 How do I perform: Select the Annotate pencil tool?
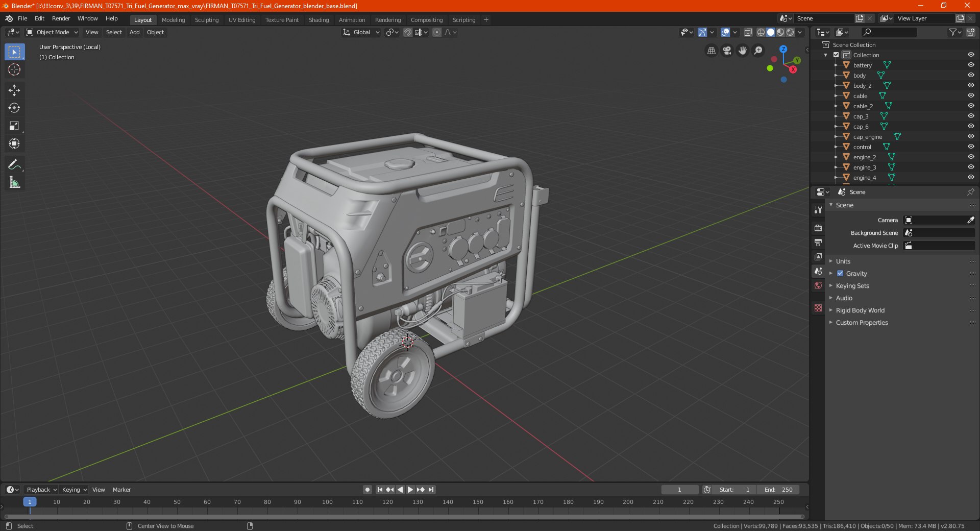click(14, 164)
